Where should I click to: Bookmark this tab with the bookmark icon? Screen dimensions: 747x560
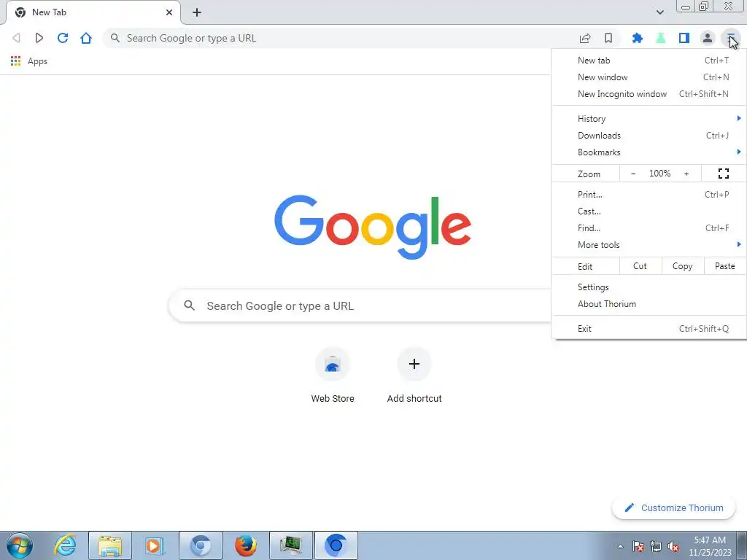click(608, 38)
